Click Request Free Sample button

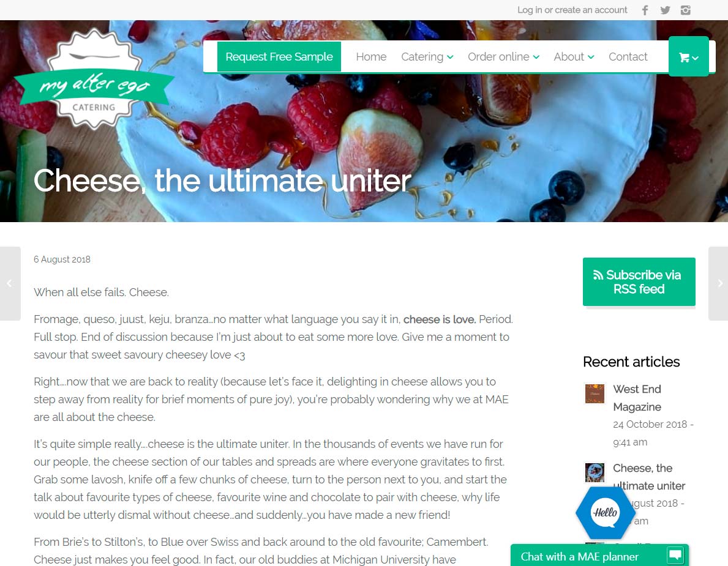pos(279,56)
